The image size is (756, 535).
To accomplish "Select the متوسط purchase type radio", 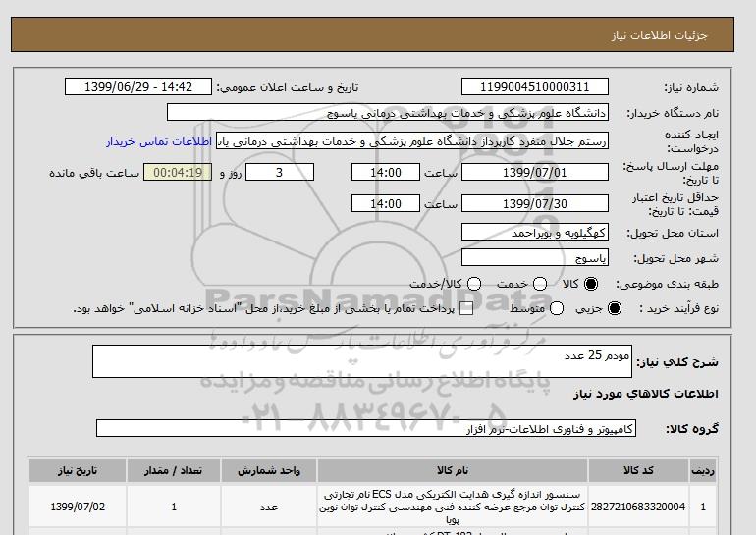I will 557,308.
